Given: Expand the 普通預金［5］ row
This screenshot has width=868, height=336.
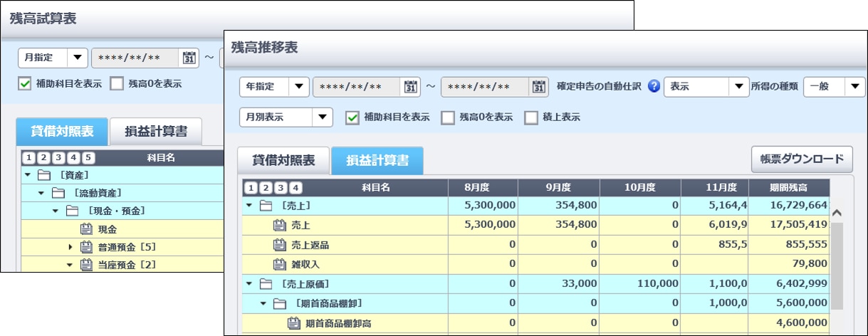Looking at the screenshot, I should click(x=70, y=247).
